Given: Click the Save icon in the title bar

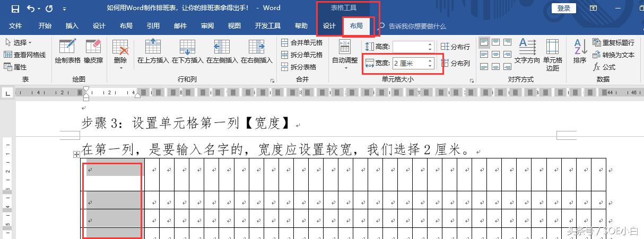Looking at the screenshot, I should coord(15,8).
